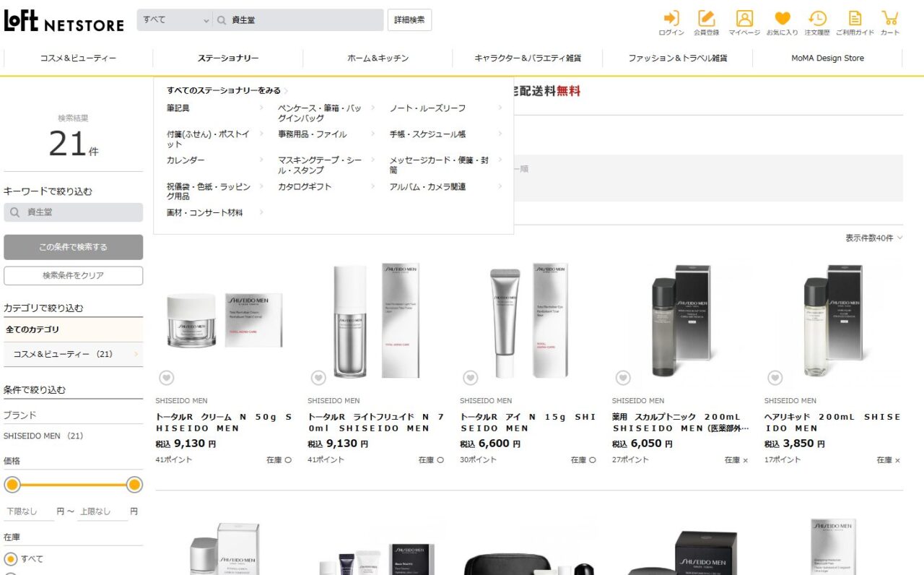Screen dimensions: 924x575
Task: Open トータルR アイ N 15g product thumbnail
Action: [x=528, y=320]
